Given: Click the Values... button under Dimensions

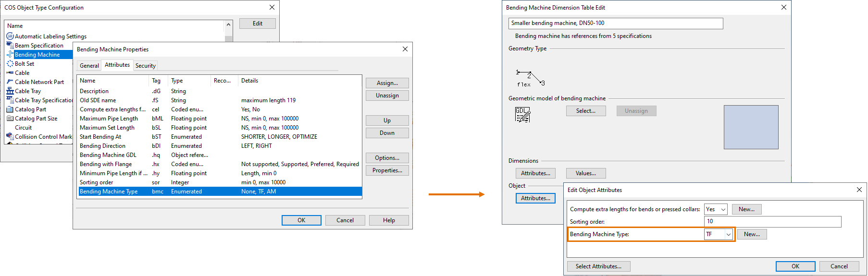Looking at the screenshot, I should click(585, 173).
